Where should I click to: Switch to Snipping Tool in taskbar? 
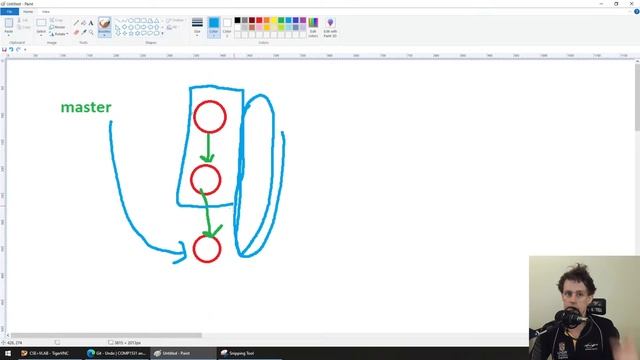(250, 353)
